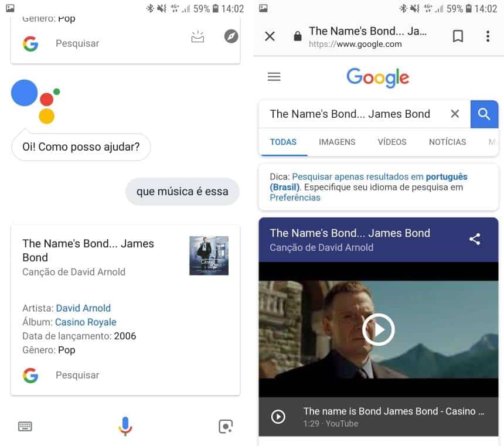Tap the 'que música é essa' query bubble
This screenshot has height=446, width=504.
coord(182,191)
